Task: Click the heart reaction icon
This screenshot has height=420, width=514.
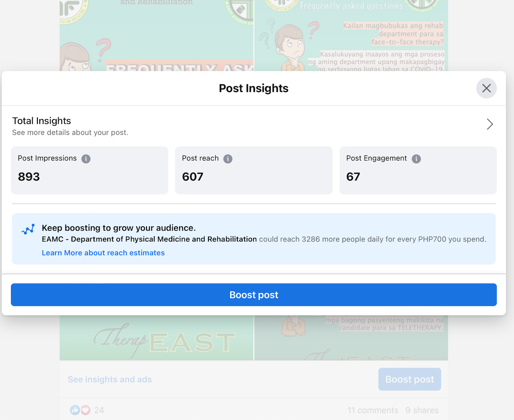Action: pyautogui.click(x=85, y=410)
